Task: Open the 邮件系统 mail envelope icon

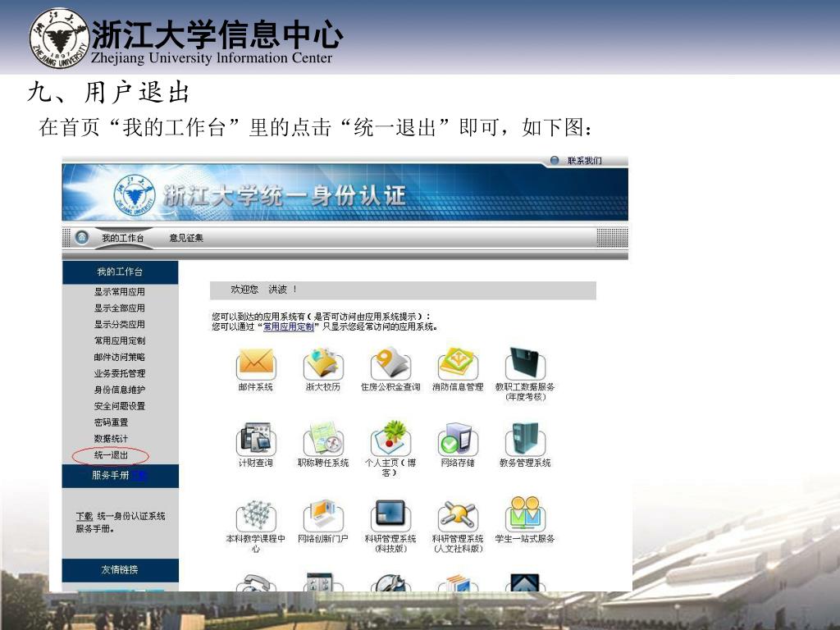Action: [x=256, y=363]
